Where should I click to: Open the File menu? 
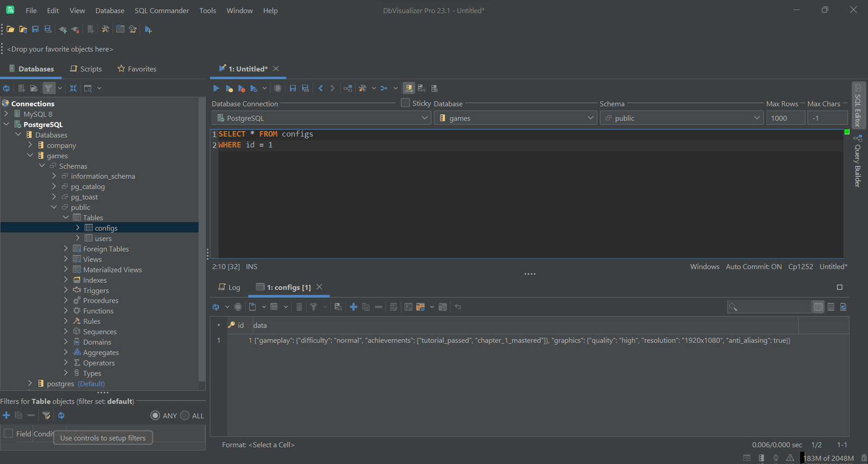[31, 10]
